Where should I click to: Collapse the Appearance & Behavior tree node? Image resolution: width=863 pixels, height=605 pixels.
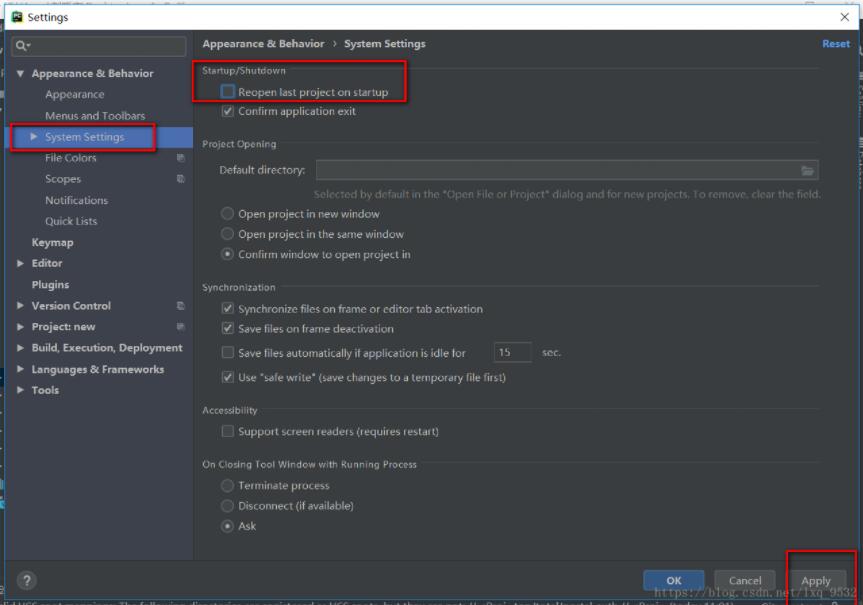(x=20, y=73)
